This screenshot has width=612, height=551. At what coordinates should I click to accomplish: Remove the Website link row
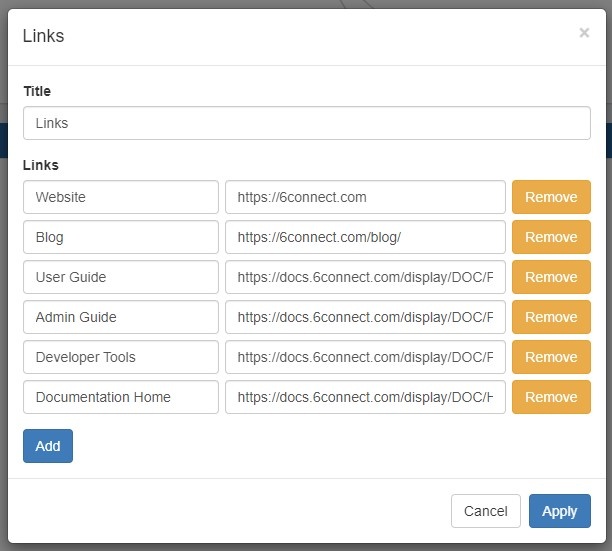pyautogui.click(x=551, y=197)
